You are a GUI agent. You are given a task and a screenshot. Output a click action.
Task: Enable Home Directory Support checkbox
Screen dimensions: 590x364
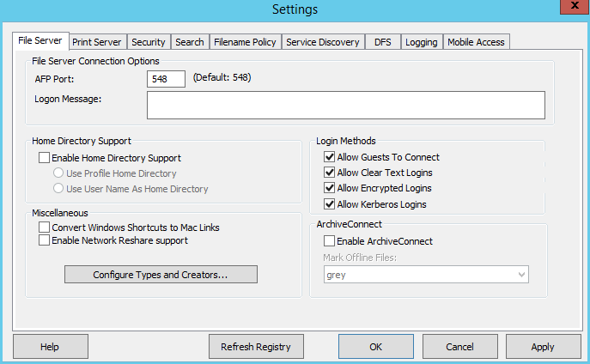tap(45, 158)
